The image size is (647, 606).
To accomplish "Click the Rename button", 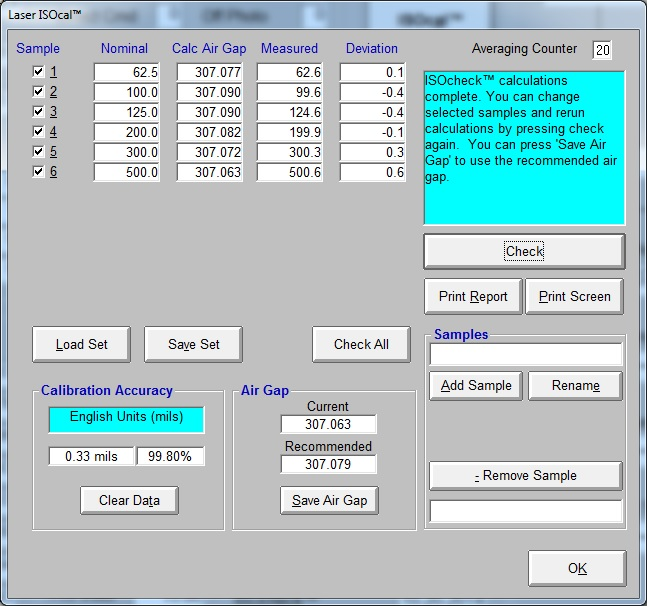I will pos(576,386).
